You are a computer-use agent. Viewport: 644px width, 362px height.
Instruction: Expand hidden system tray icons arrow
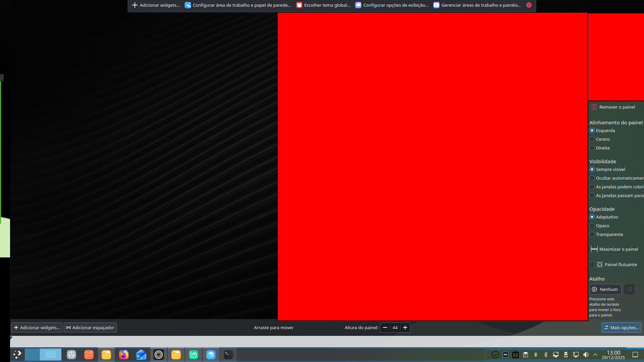[595, 355]
